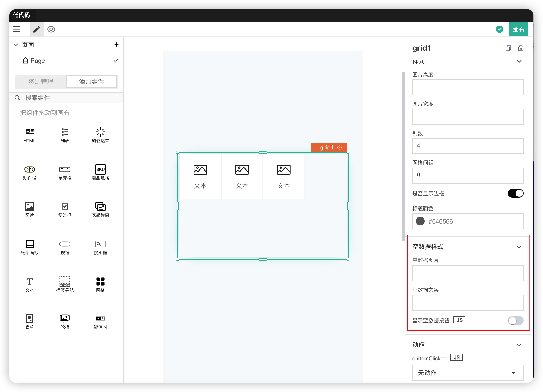Switch to the 资源管理 tab
This screenshot has width=543, height=392.
pos(41,82)
